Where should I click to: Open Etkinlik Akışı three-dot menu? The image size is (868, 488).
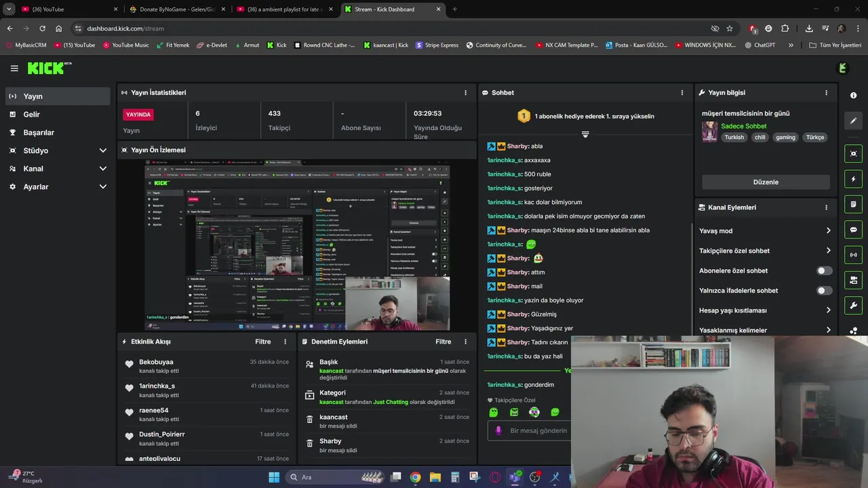click(285, 342)
